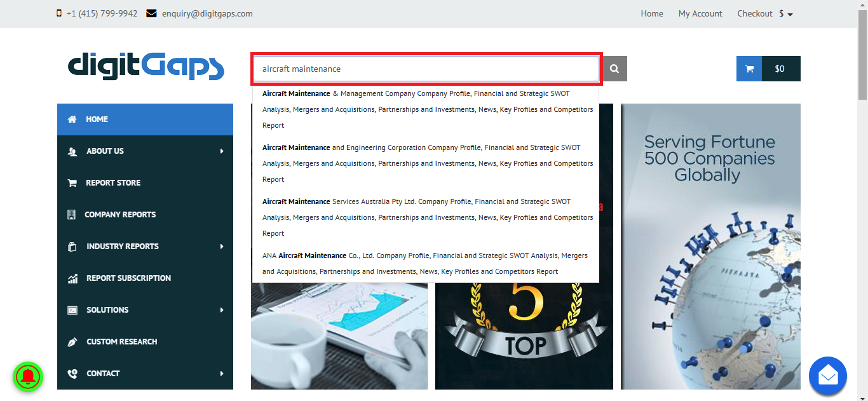This screenshot has height=401, width=868.
Task: Click the +1 (415) 799-9942 phone number
Action: click(102, 13)
